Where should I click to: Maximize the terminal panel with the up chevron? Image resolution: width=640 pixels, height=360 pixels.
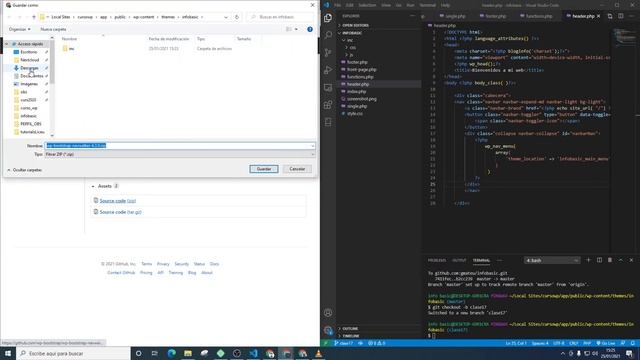(620, 260)
